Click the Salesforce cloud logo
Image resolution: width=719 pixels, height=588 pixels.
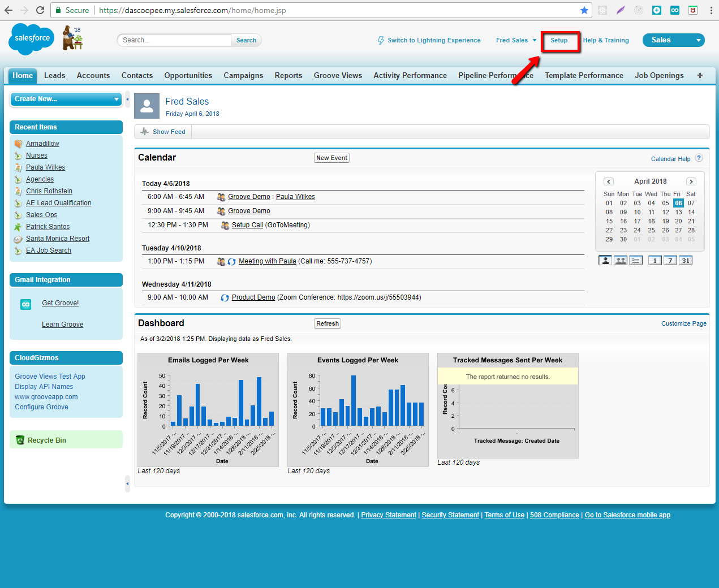pos(32,39)
